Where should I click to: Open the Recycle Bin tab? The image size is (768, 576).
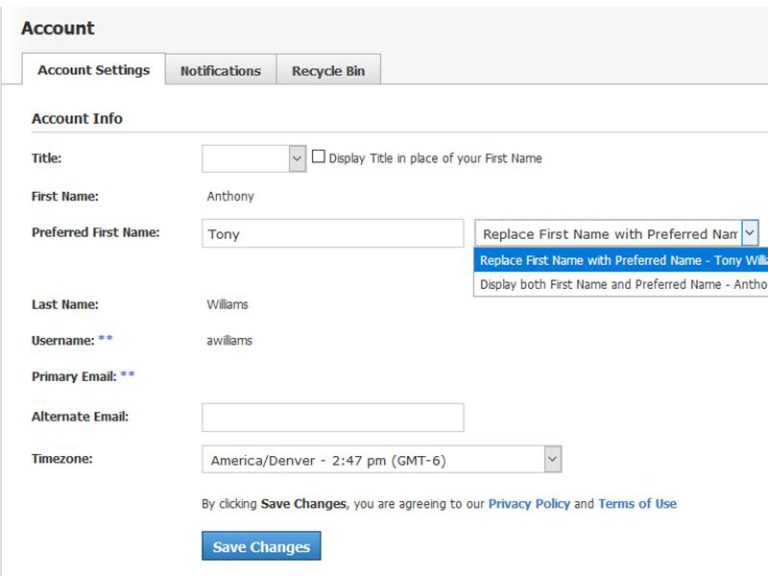[328, 71]
